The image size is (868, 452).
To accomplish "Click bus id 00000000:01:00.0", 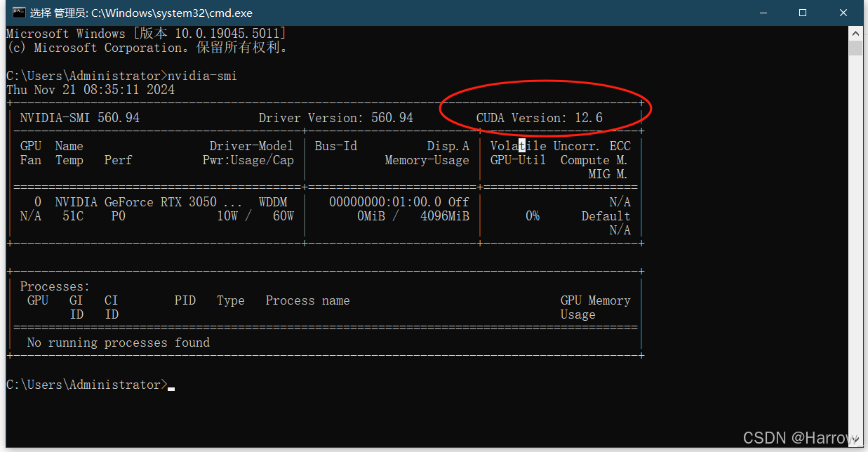I will pos(385,202).
